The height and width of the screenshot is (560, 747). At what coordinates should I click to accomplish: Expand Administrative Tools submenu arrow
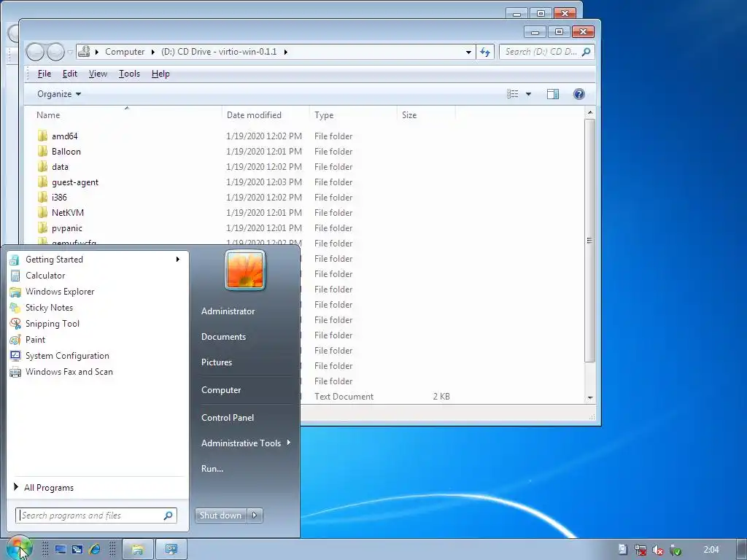coord(289,443)
